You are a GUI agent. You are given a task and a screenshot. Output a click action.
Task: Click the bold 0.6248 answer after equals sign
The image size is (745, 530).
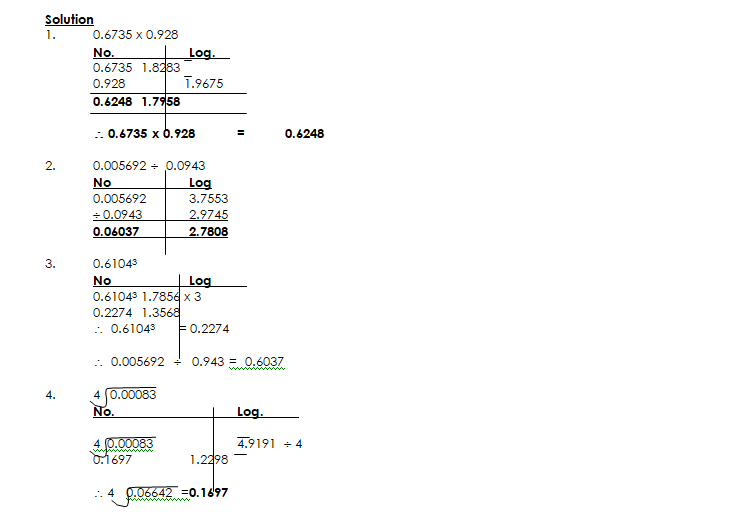pyautogui.click(x=304, y=134)
